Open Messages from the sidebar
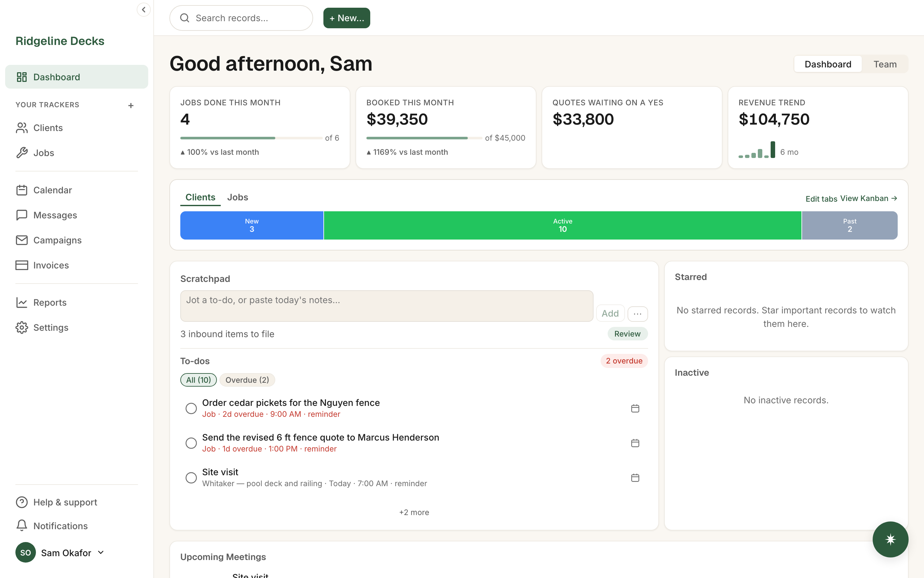This screenshot has width=924, height=578. (x=76, y=215)
